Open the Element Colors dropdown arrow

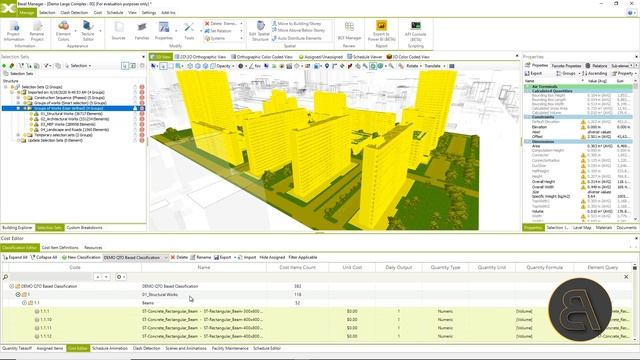point(75,31)
